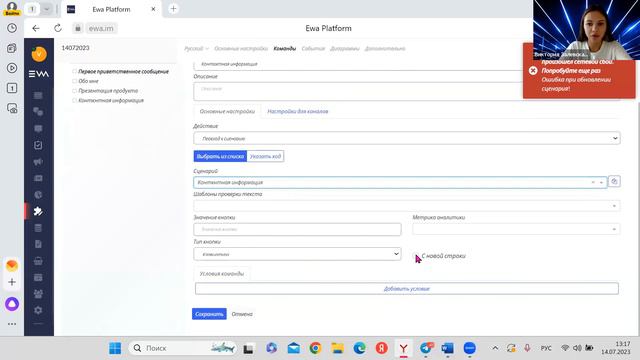Tick the Обо мне checkbox
Screen dimensions: 640x360
(74, 81)
